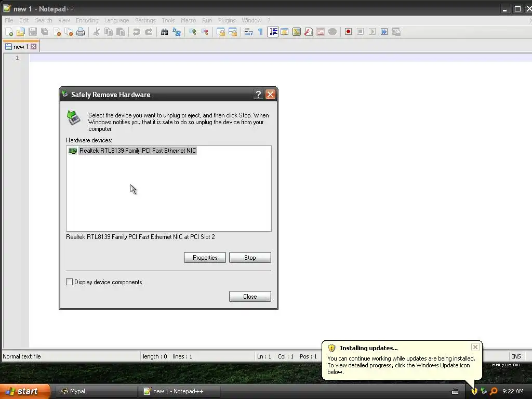Click the Zoom In magnifier icon

[192, 32]
